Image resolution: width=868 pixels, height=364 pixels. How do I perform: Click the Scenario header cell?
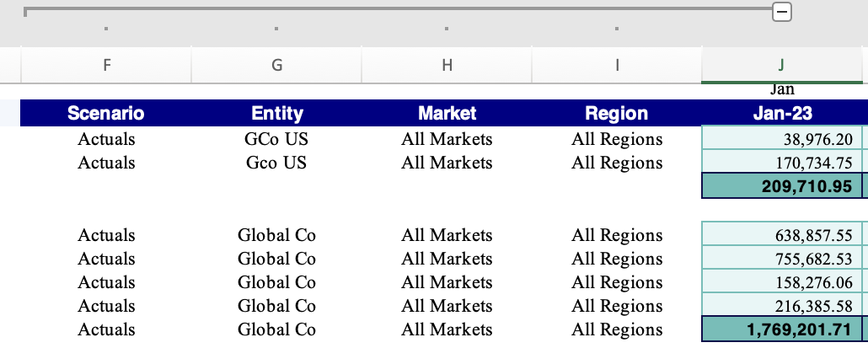point(106,114)
